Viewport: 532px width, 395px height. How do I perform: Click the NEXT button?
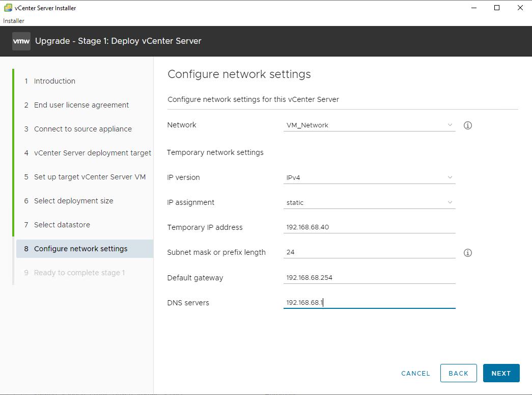click(501, 373)
